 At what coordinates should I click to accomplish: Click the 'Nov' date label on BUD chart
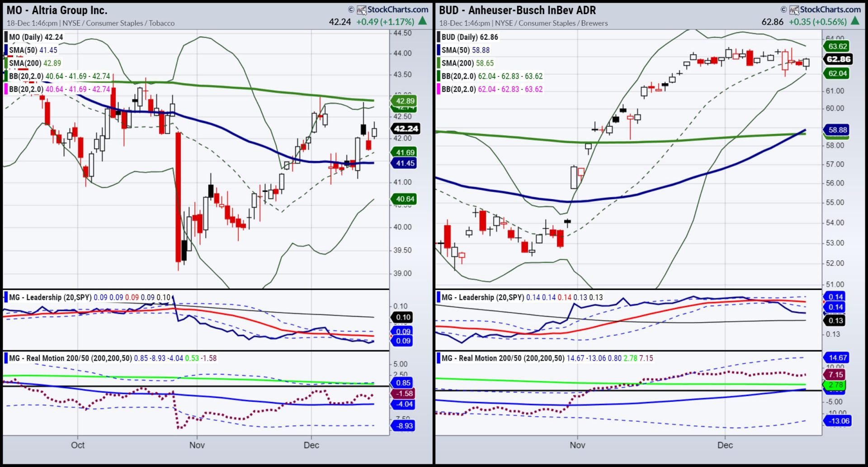click(x=577, y=445)
